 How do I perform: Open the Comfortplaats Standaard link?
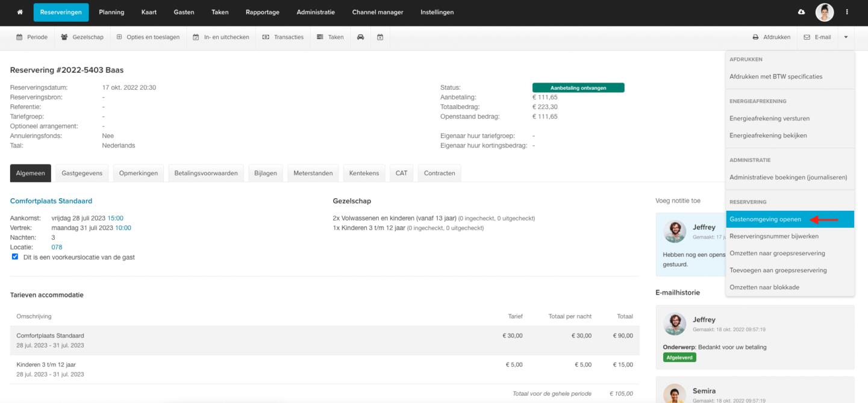51,201
